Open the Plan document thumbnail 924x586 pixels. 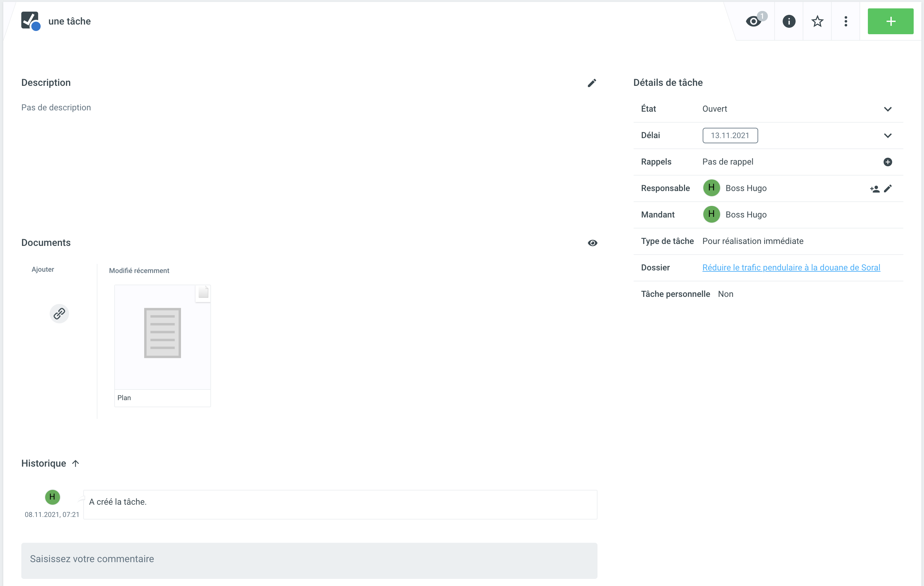[162, 337]
